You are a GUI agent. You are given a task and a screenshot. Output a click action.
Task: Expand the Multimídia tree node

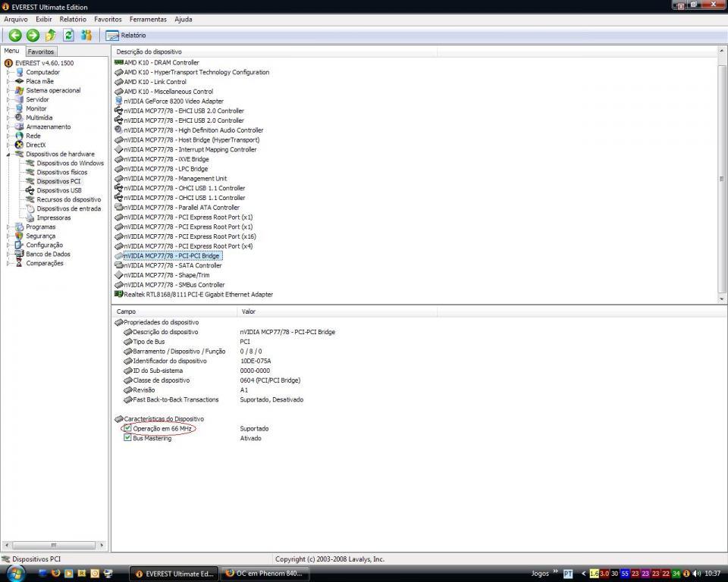pos(8,118)
